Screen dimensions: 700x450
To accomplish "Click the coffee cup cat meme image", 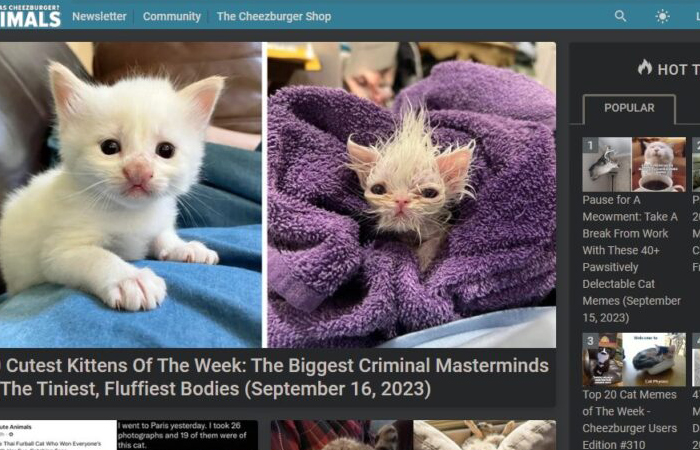I will click(x=659, y=164).
